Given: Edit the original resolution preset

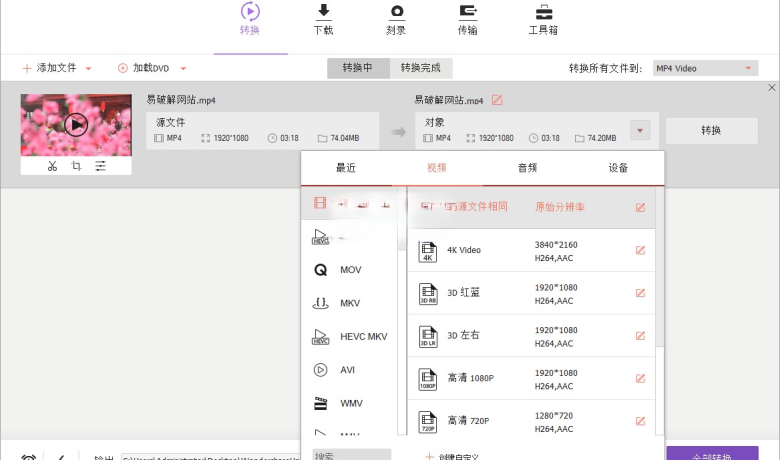Looking at the screenshot, I should pyautogui.click(x=640, y=207).
